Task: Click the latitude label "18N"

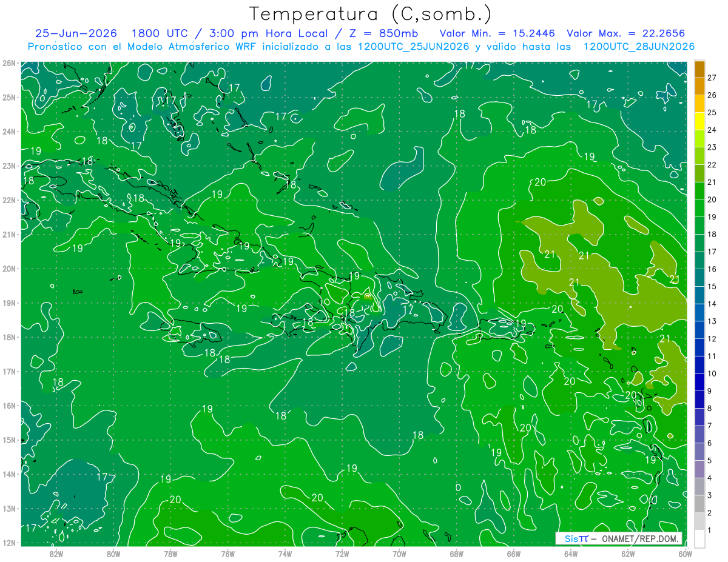Action: pos(8,337)
